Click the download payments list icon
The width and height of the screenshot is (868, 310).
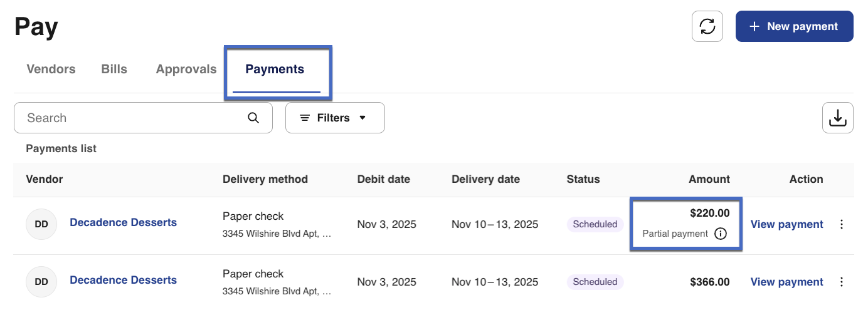click(837, 118)
